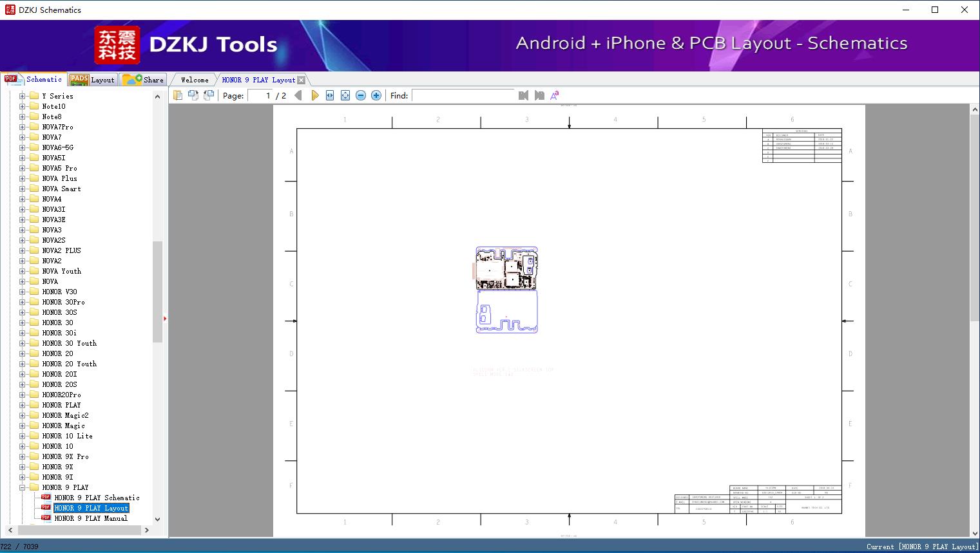
Task: Select the HONOR20Pro folder
Action: 61,395
